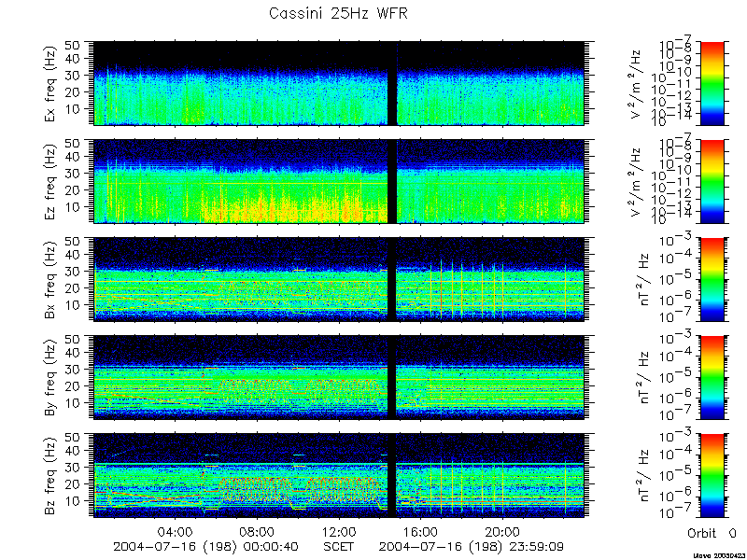Image resolution: width=747 pixels, height=560 pixels.
Task: Click the V²/m²/Hz unit label beside Ex color bar
Action: 638,83
